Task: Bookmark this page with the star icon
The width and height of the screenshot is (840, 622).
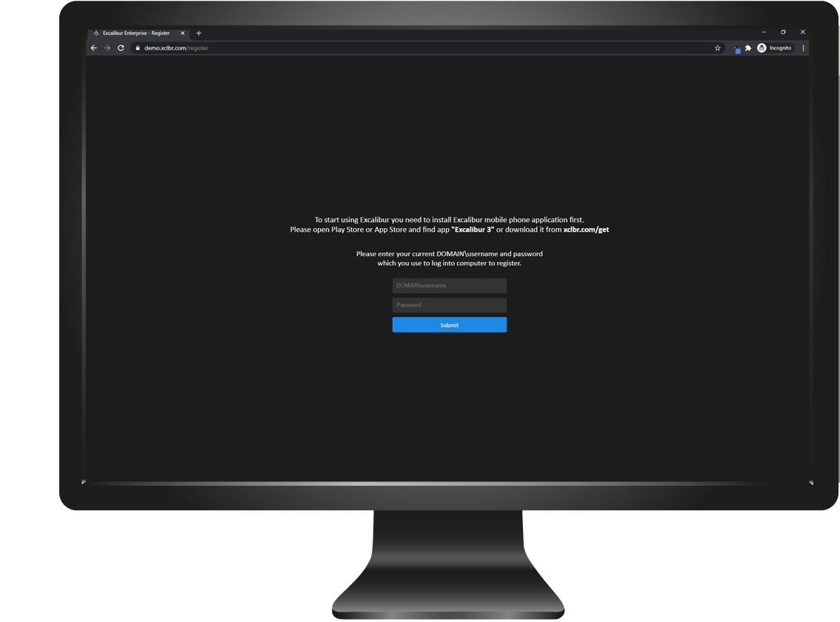Action: (717, 48)
